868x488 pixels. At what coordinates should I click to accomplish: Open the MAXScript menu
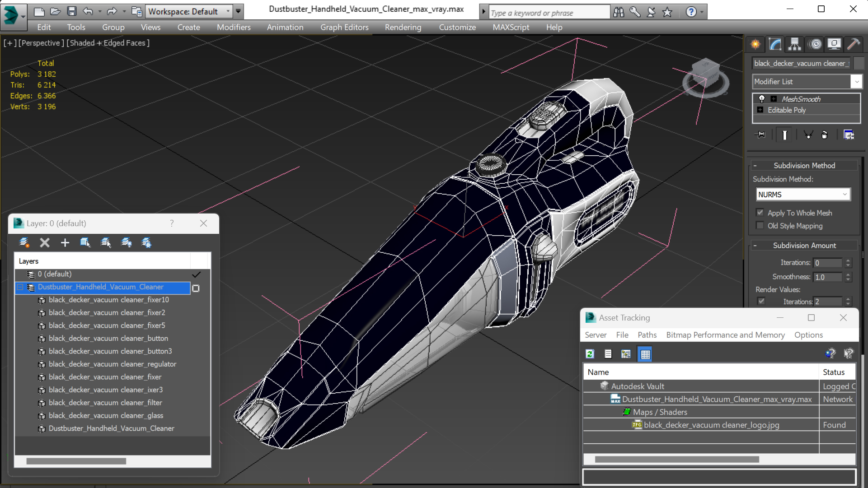click(x=511, y=27)
